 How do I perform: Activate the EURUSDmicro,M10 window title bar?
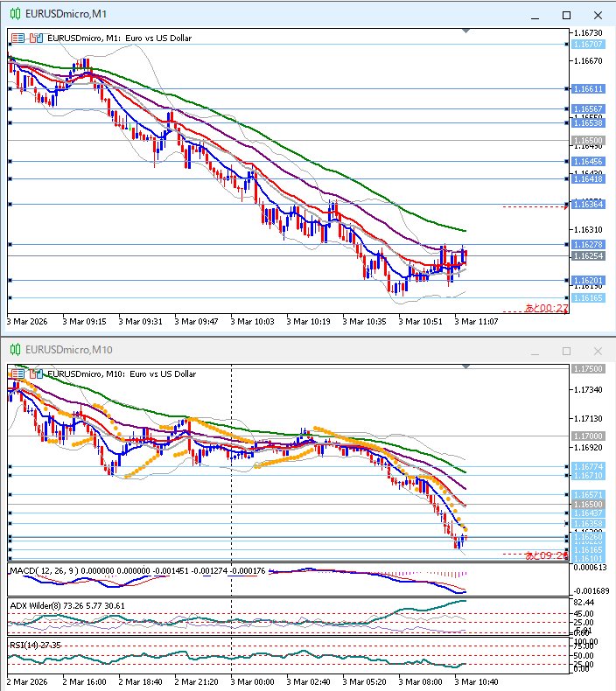[262, 350]
